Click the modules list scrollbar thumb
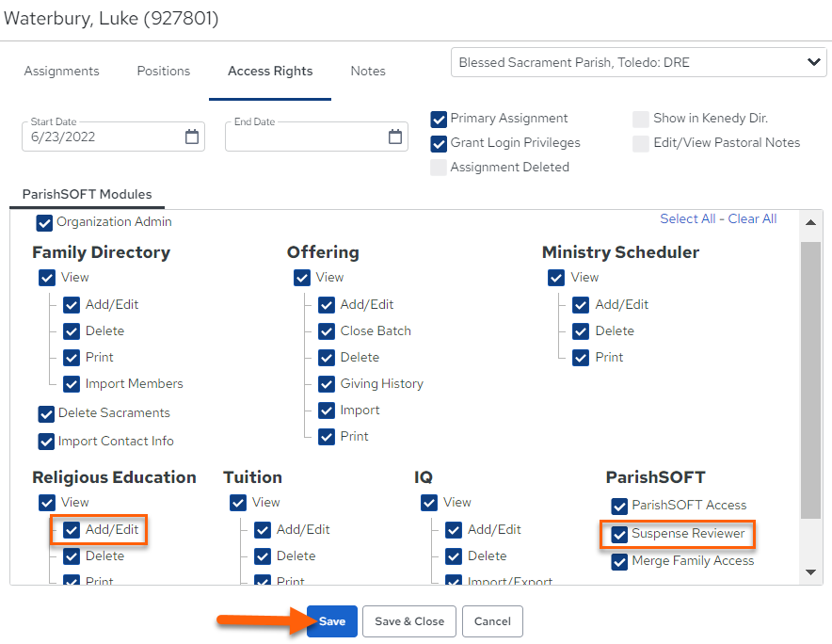 pos(810,380)
